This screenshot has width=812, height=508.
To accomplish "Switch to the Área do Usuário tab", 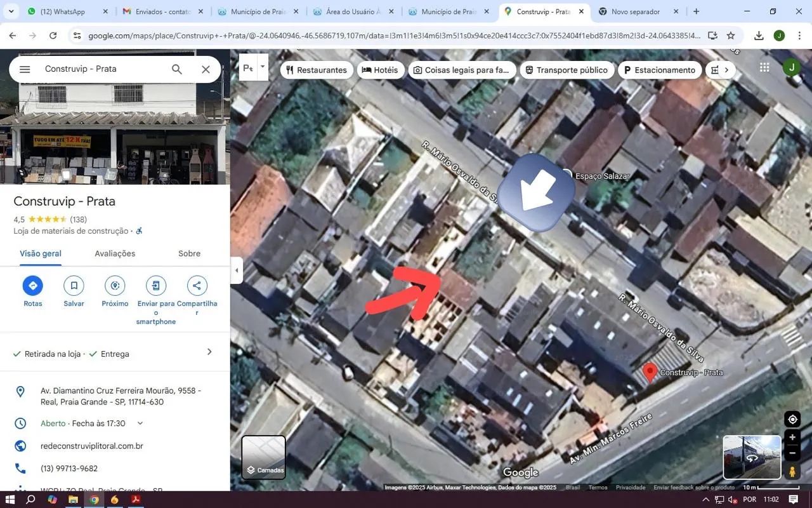I will 353,11.
